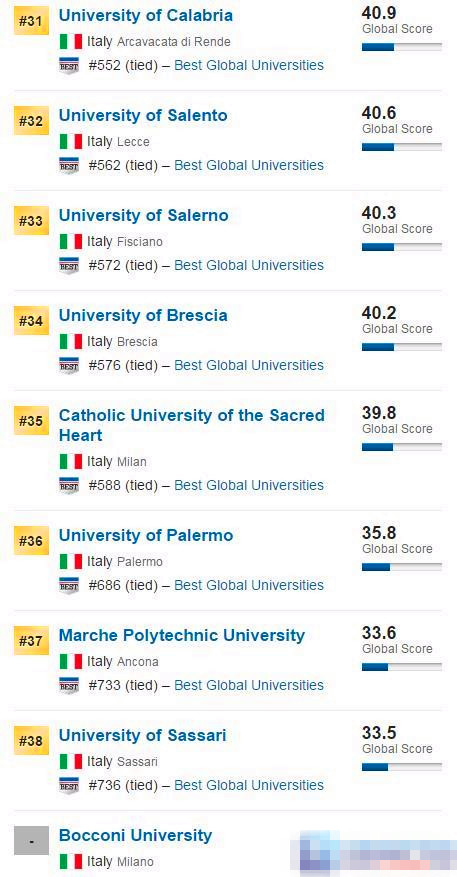The height and width of the screenshot is (877, 457).
Task: Open University of Brescia link
Action: pos(143,315)
